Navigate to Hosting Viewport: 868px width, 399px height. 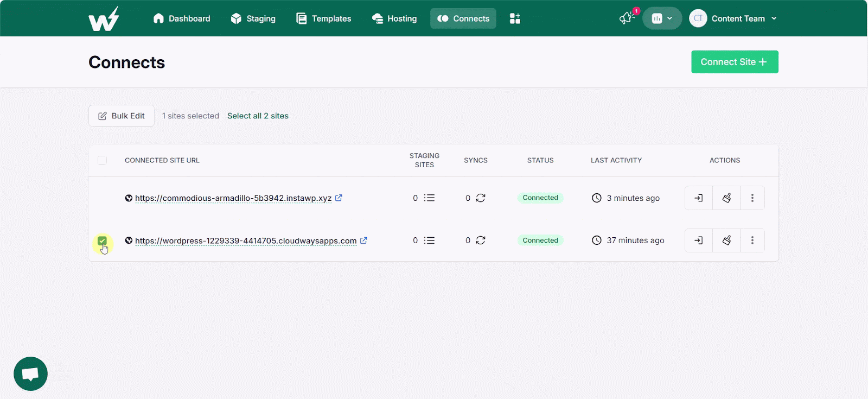[394, 18]
